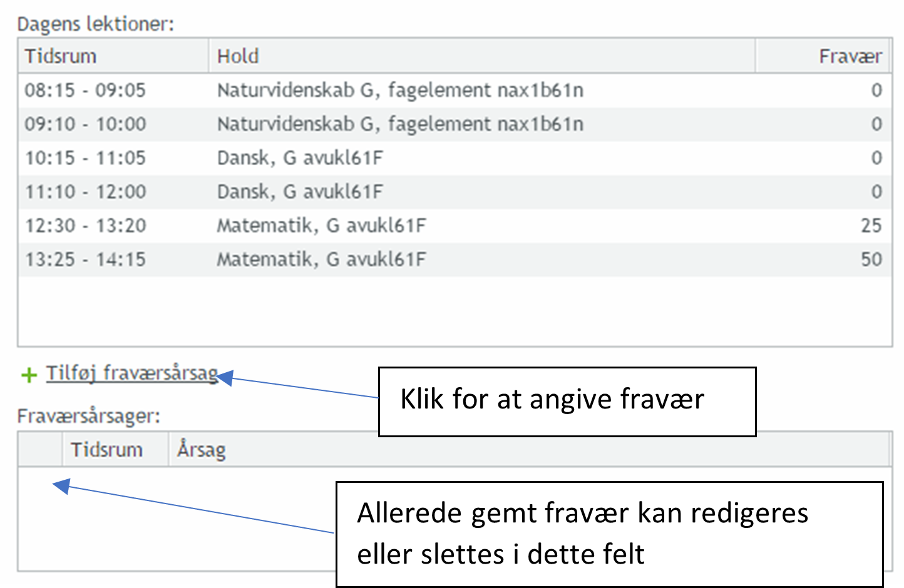Click Tidsrum header in Fraværsårsager table
The image size is (904, 588).
(106, 450)
